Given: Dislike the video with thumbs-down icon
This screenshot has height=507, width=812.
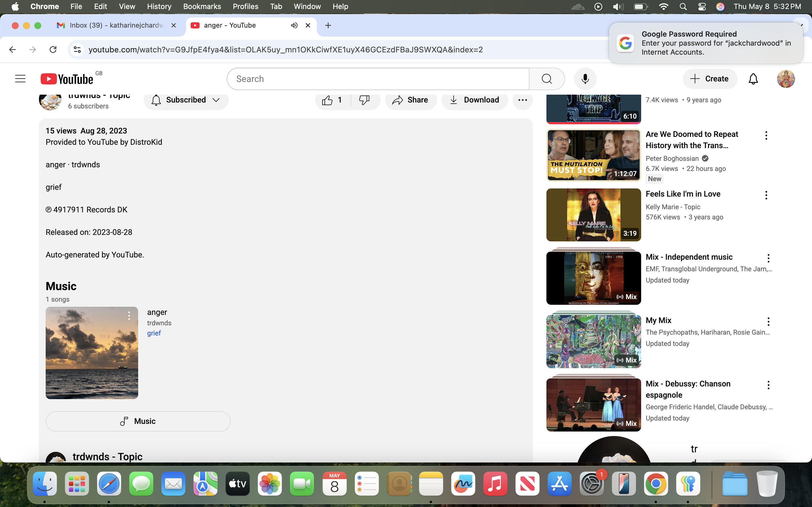Looking at the screenshot, I should [364, 100].
